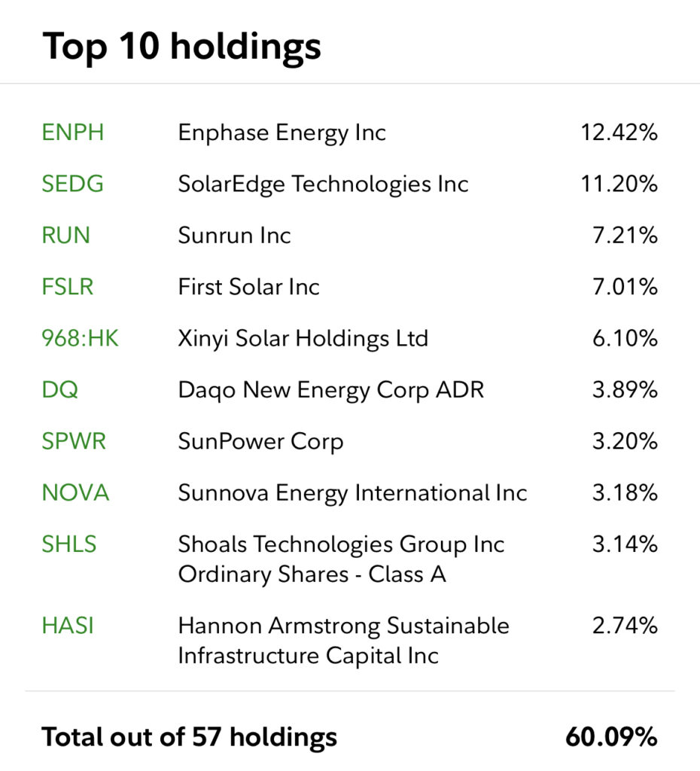Select the SPWR ticker symbol
The height and width of the screenshot is (771, 700).
coord(74,441)
